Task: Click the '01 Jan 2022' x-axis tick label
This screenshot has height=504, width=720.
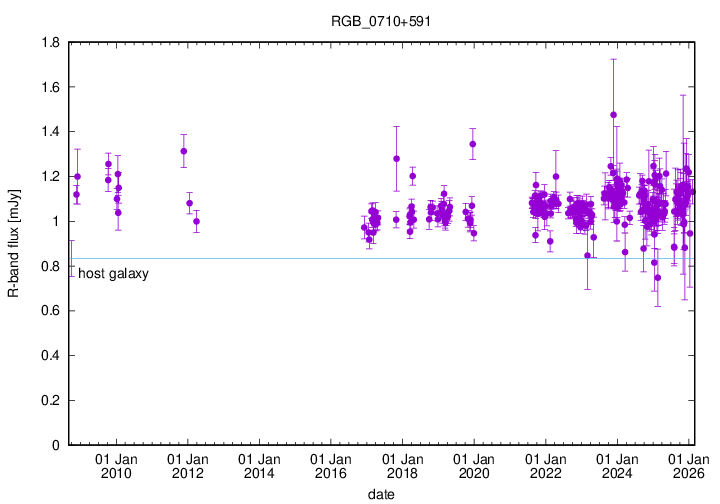Action: tap(545, 465)
